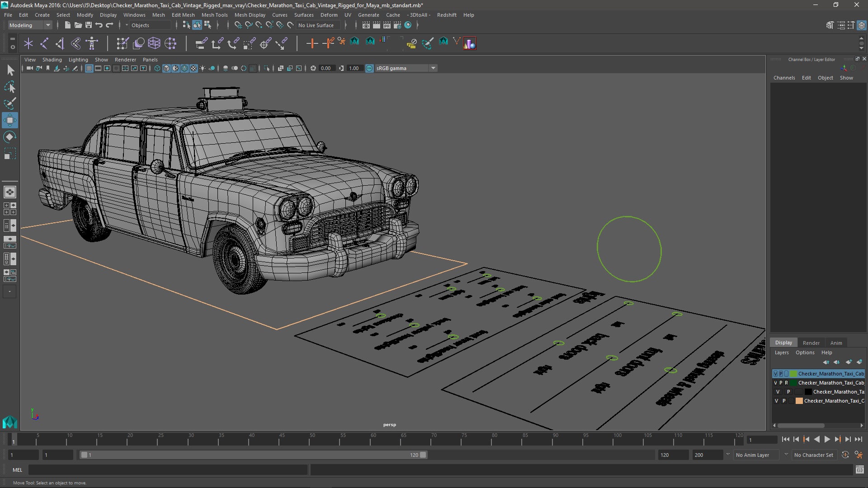Image resolution: width=868 pixels, height=488 pixels.
Task: Go to end of playback range
Action: click(x=858, y=439)
